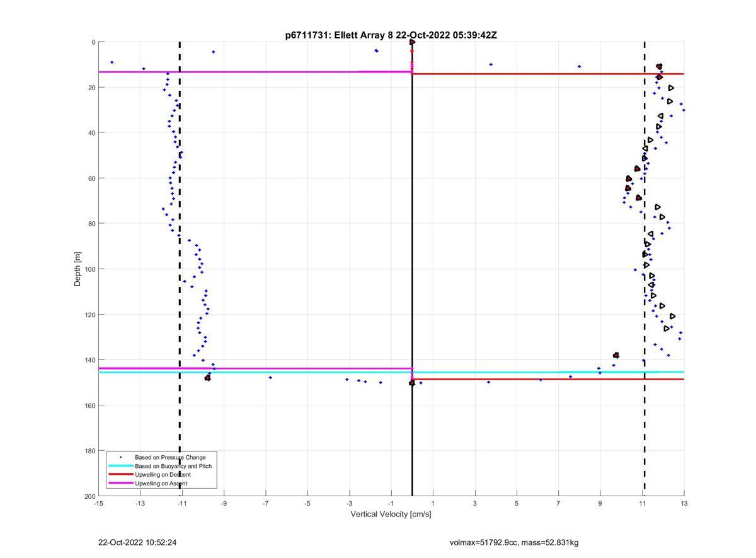Screen dimensions: 756x558
Task: Click x-axis tick label '-13'
Action: (x=140, y=503)
